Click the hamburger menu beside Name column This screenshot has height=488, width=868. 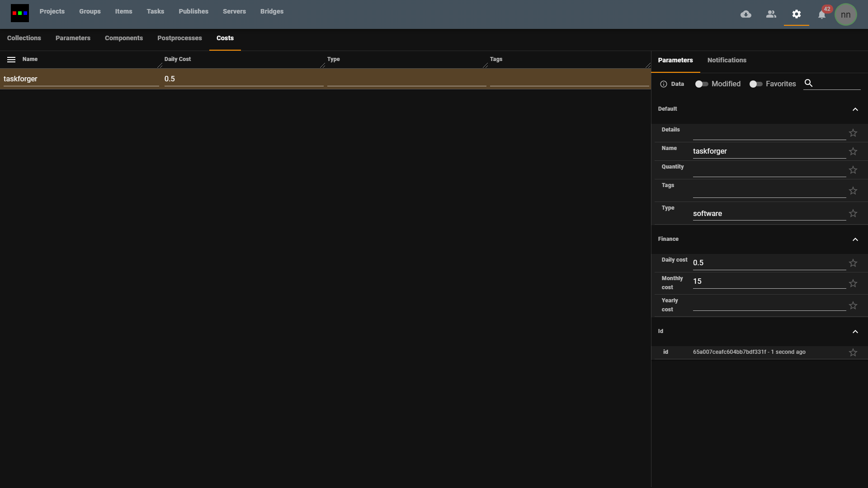tap(11, 60)
